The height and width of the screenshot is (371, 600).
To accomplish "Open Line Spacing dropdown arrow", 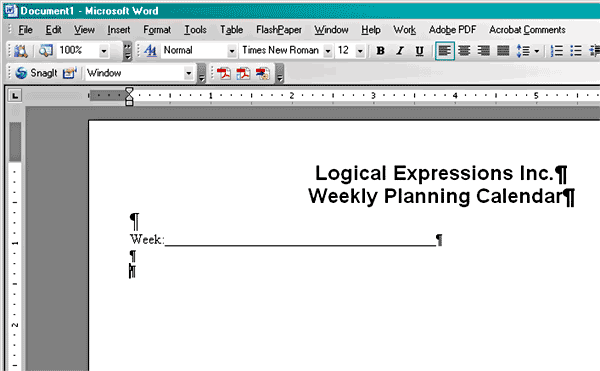I will (x=536, y=50).
